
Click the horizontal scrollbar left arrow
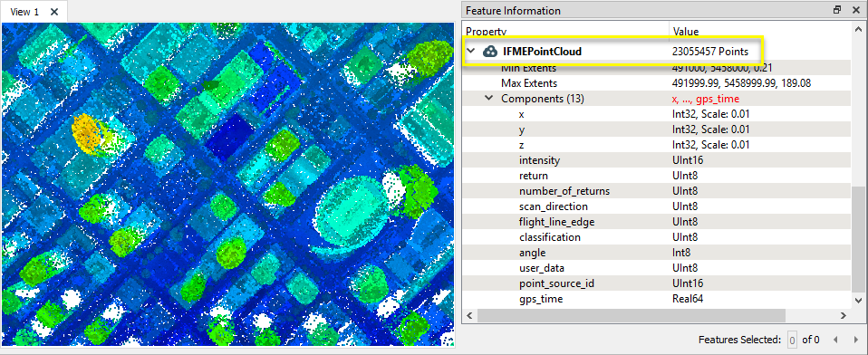pos(470,315)
